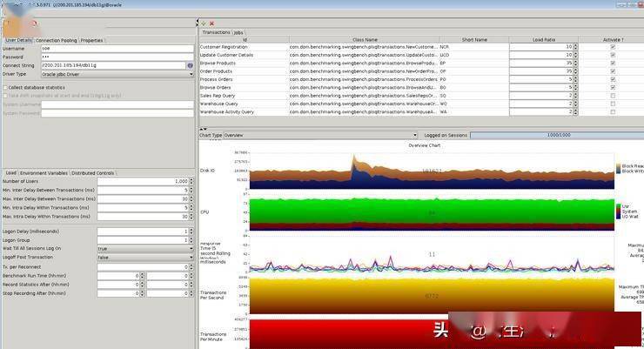Screen dimensions: 644x349
Task: Click the Connect String helper icon
Action: (190, 65)
